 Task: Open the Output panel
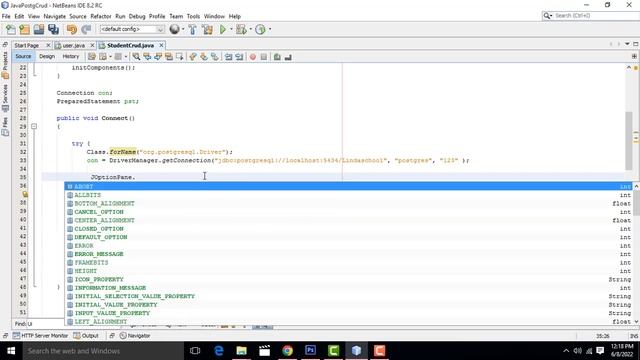[86, 336]
